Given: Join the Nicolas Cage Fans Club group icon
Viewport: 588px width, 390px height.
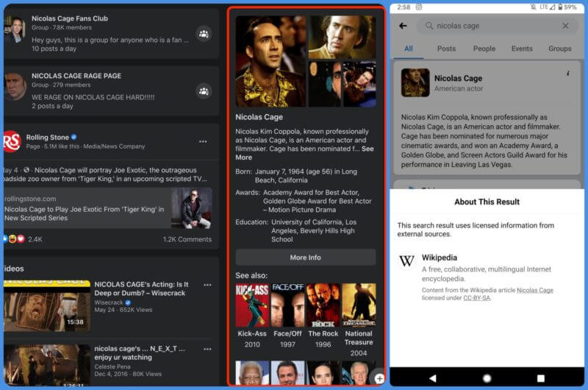Looking at the screenshot, I should click(x=204, y=34).
